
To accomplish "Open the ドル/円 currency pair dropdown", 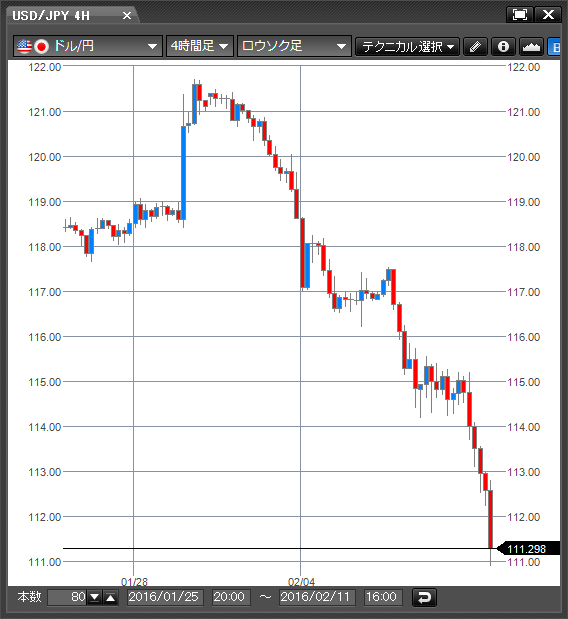I will 88,47.
